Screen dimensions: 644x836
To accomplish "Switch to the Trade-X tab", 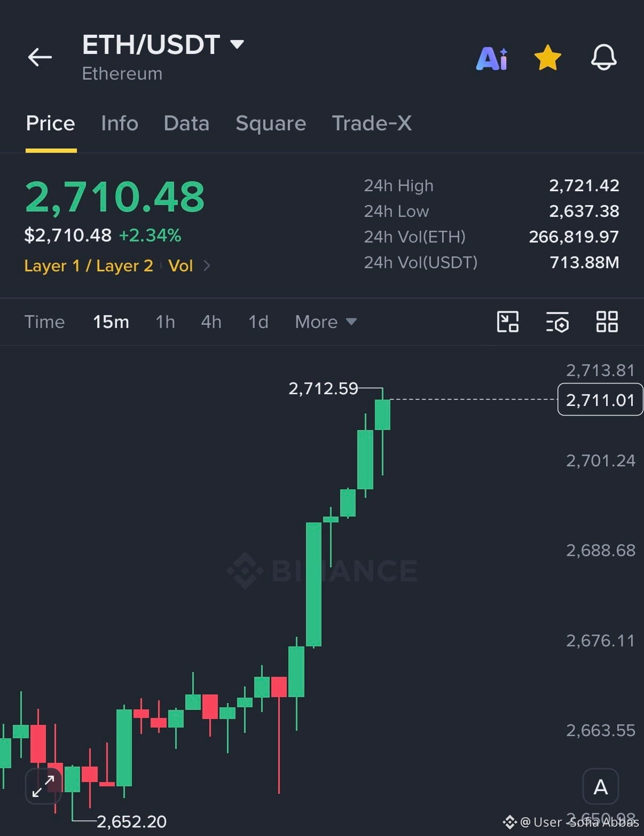I will pos(372,123).
